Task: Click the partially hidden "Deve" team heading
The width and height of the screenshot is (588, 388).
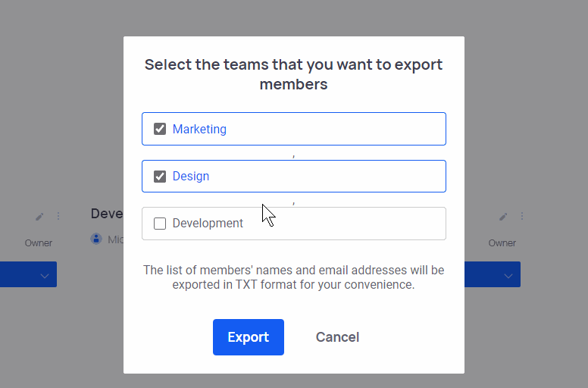Action: pos(107,214)
